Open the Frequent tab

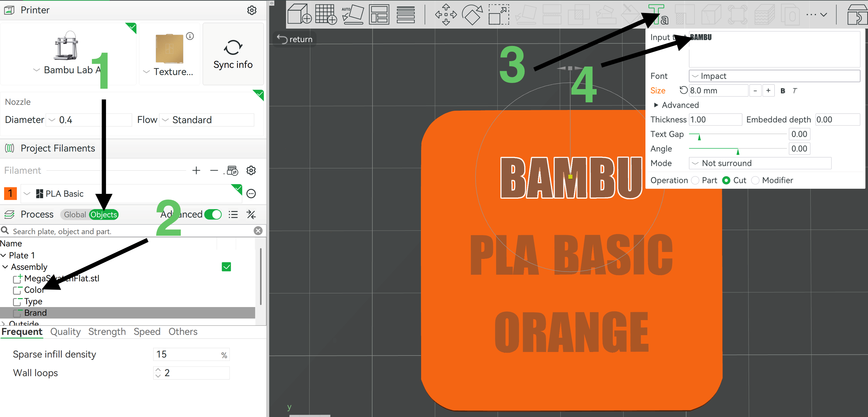tap(22, 332)
